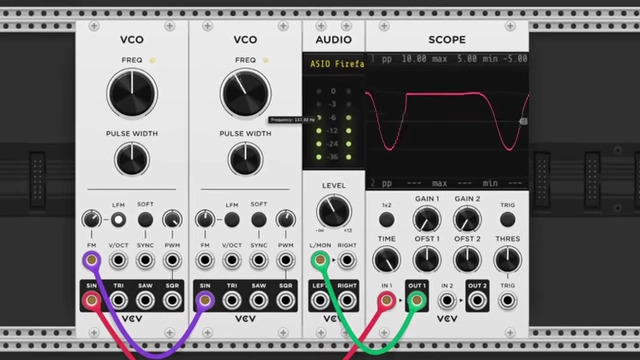The height and width of the screenshot is (360, 640).
Task: Click the second VCO FM attenuator knob
Action: tap(205, 220)
